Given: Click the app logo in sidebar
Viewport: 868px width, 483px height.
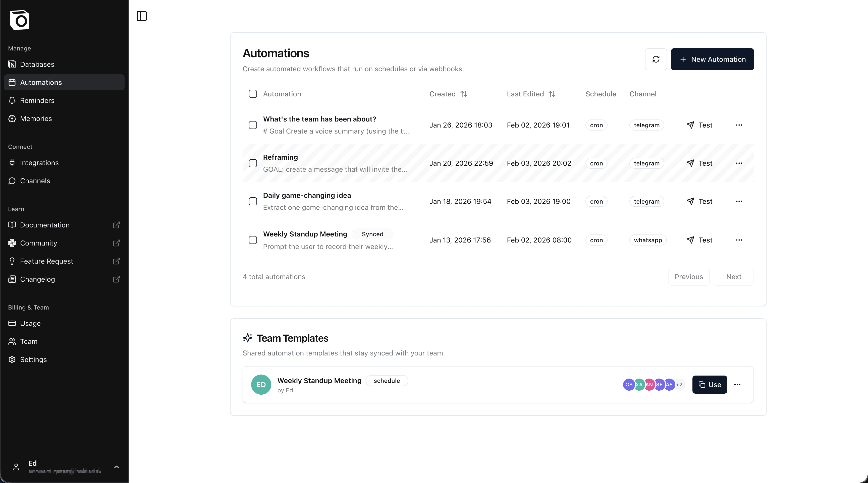Looking at the screenshot, I should tap(20, 20).
